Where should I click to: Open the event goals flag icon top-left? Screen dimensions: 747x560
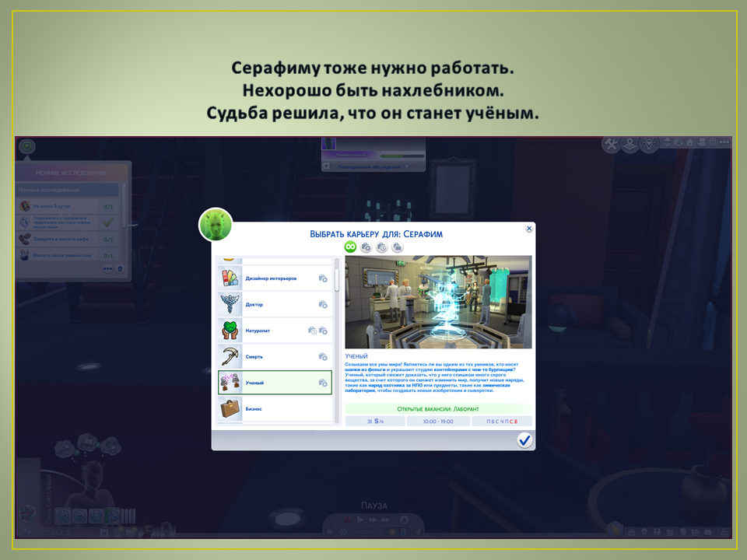[x=27, y=146]
